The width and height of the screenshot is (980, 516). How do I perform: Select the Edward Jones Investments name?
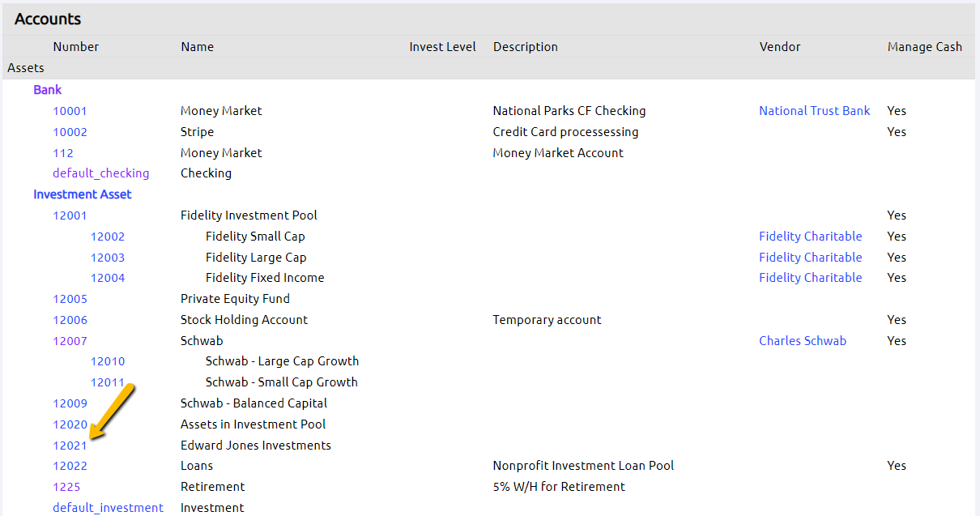(x=255, y=446)
